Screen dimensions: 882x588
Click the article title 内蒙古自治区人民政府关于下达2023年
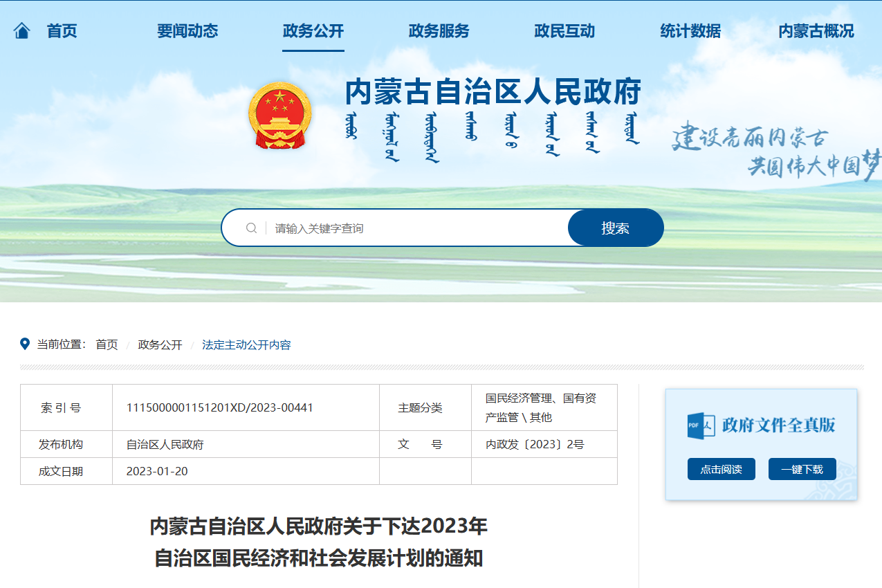(319, 526)
